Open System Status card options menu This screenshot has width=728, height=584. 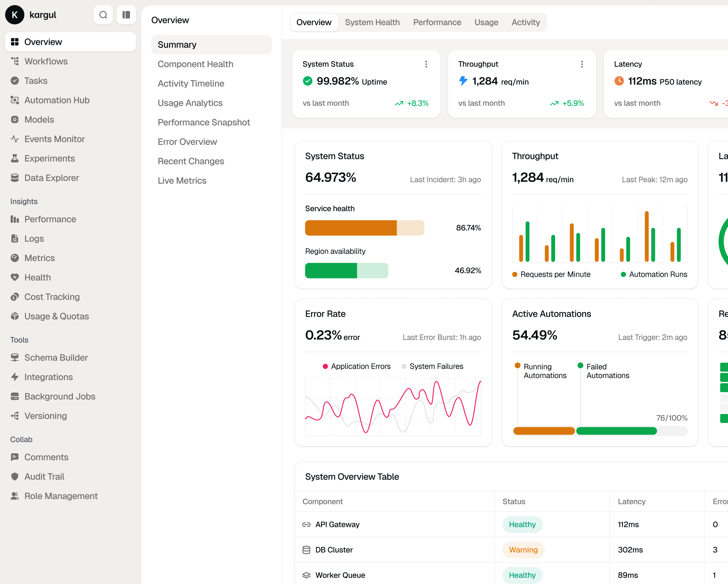[426, 64]
